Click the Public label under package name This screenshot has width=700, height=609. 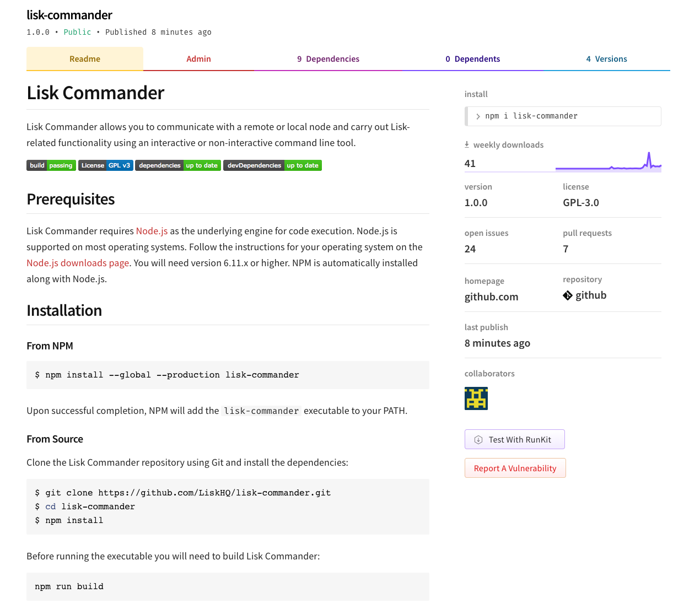77,32
